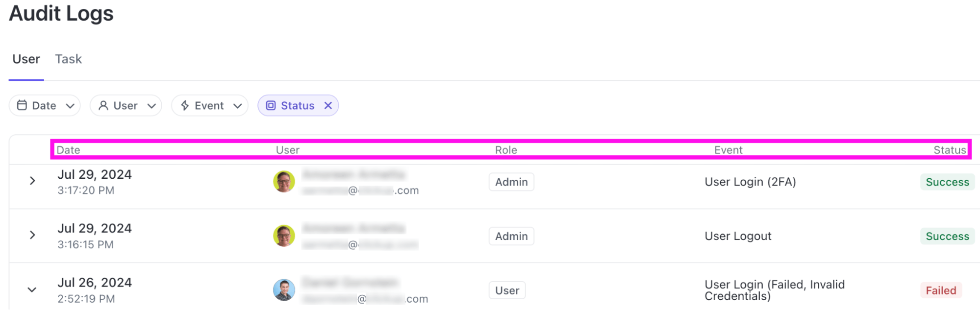Click the avatar on the Jul 26 row

tap(284, 289)
